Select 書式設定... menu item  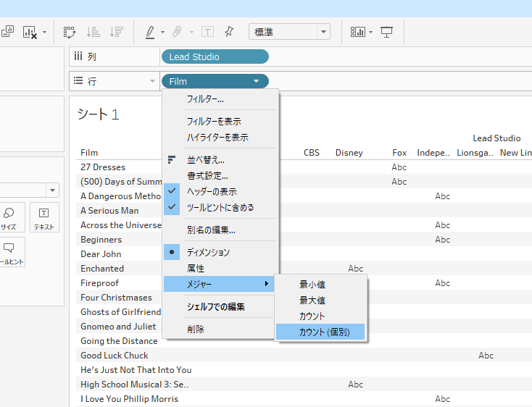(220, 175)
